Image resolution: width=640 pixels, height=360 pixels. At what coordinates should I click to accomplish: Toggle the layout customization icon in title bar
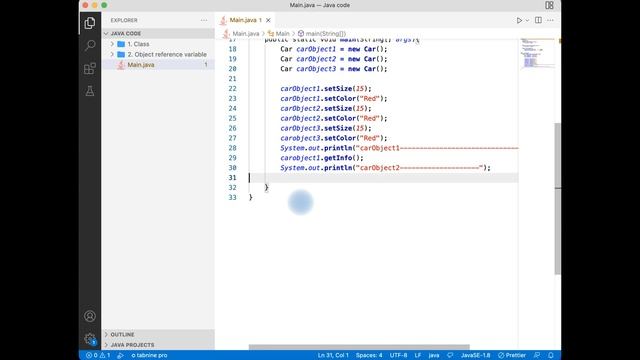click(x=549, y=5)
